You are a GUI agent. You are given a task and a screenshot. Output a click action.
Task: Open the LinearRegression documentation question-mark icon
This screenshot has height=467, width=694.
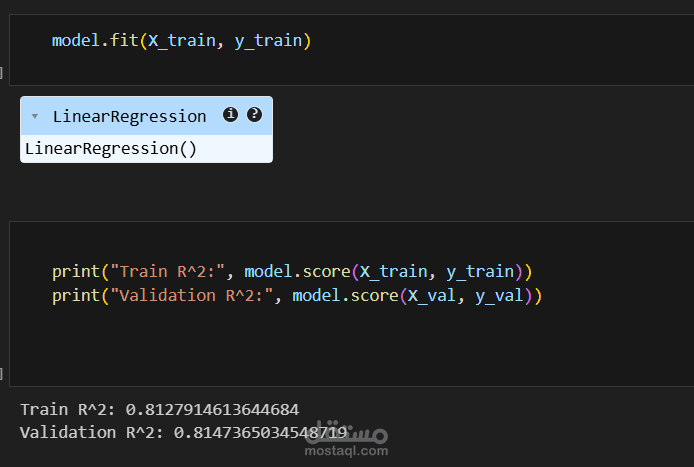[x=254, y=115]
